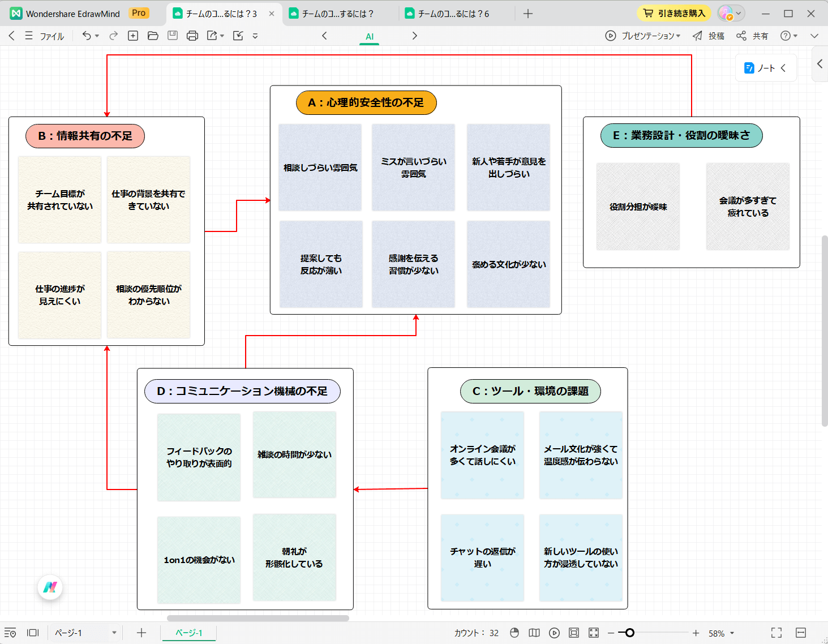Click the 共有 share button
The height and width of the screenshot is (644, 828).
tap(753, 36)
